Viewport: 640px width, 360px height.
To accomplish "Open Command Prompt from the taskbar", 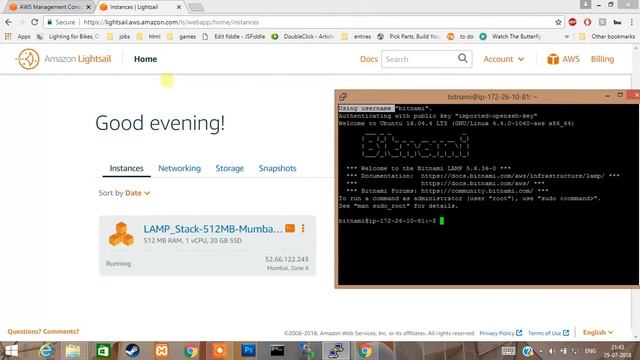I will 277,351.
